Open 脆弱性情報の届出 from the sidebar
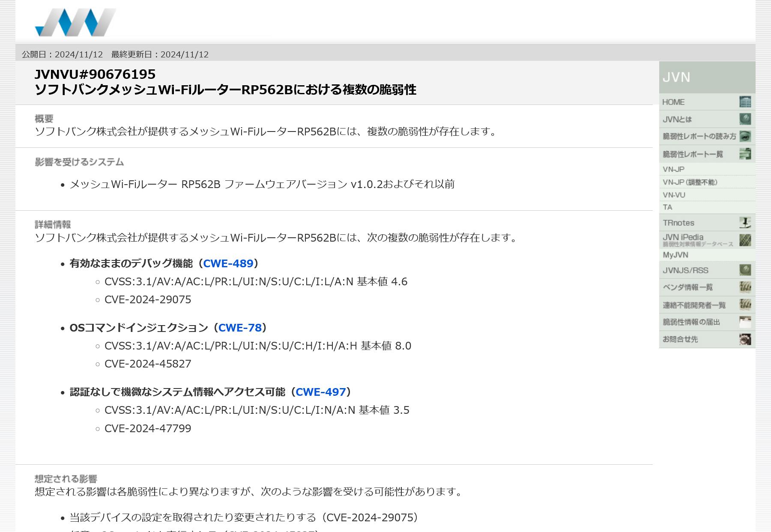This screenshot has width=771, height=532. tap(707, 322)
